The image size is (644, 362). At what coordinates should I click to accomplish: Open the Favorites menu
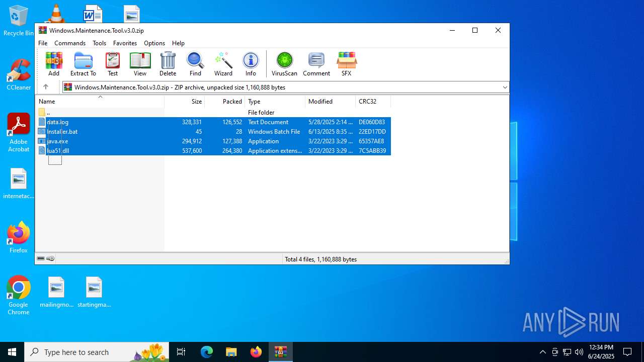125,43
